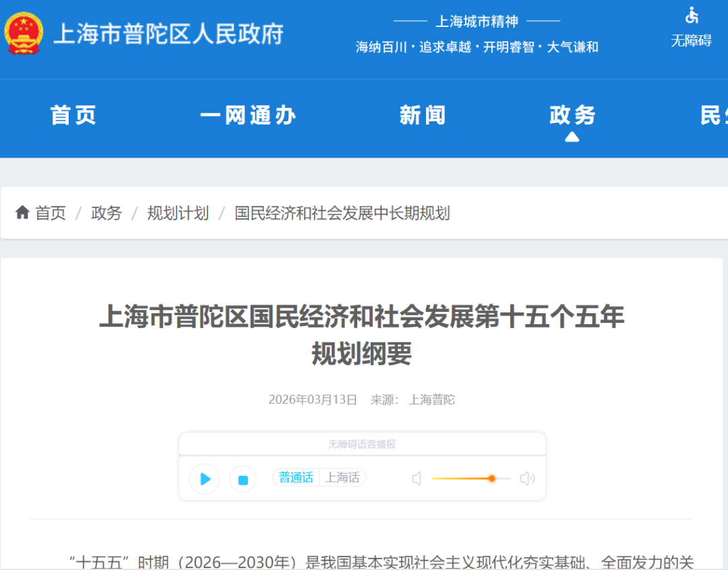The image size is (728, 570).
Task: Click the orange volume slider handle
Action: pos(491,478)
